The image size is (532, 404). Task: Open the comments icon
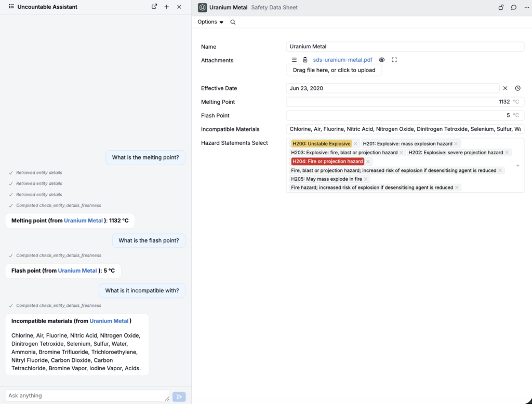tap(513, 7)
